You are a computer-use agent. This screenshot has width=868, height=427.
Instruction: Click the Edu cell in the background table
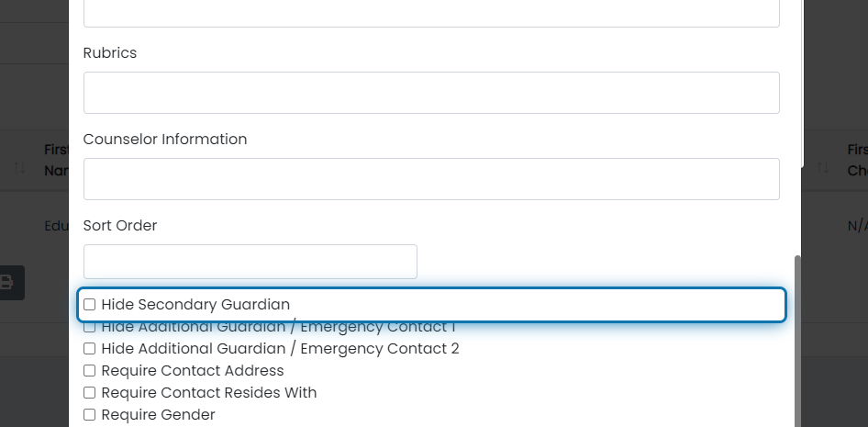point(57,226)
